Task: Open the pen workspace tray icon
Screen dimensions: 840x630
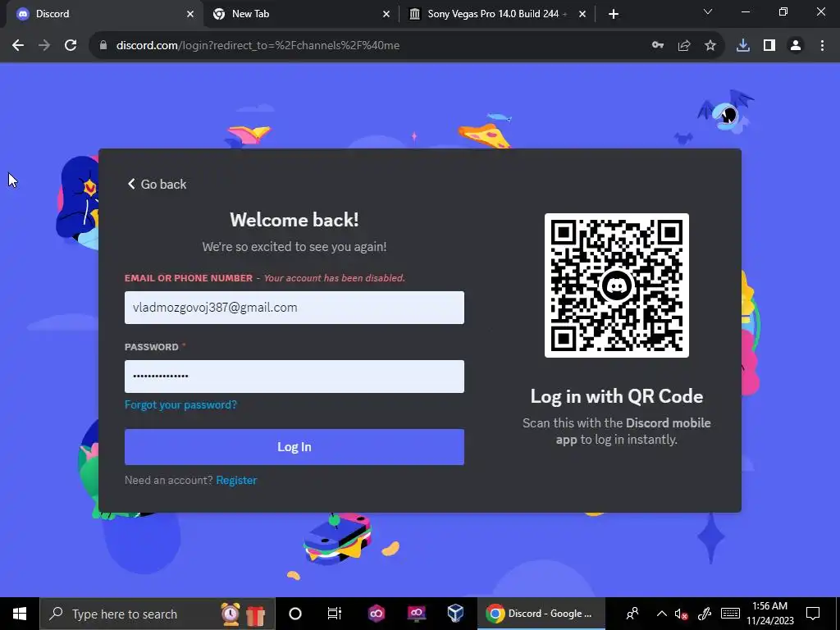Action: (705, 614)
